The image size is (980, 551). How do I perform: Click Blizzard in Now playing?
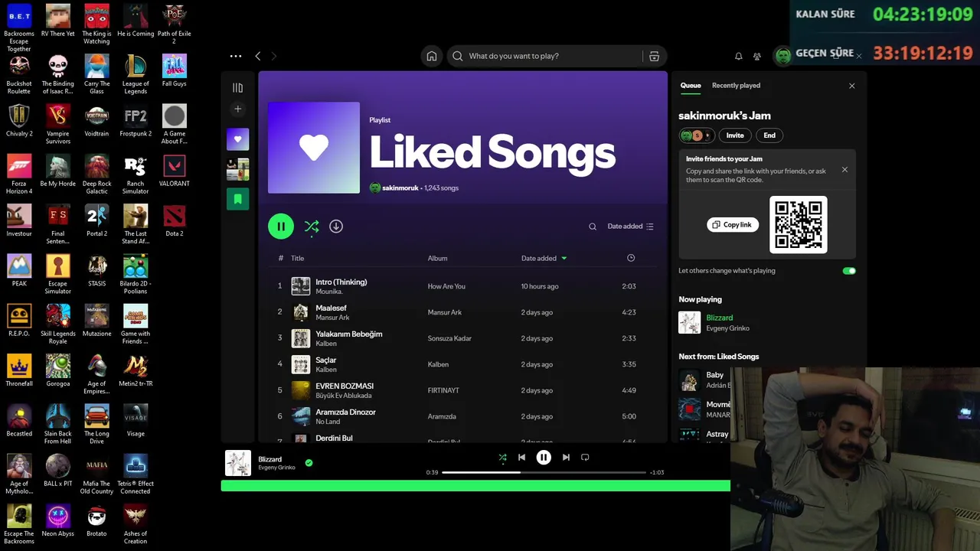pyautogui.click(x=719, y=318)
